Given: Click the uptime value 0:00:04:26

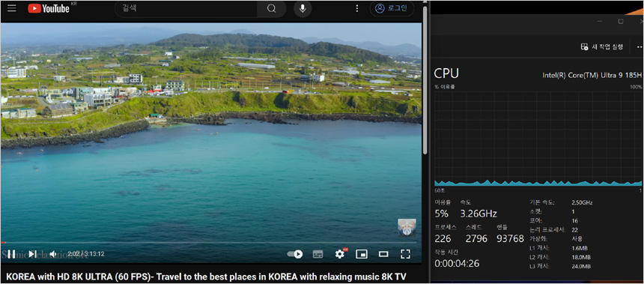Looking at the screenshot, I should click(457, 264).
